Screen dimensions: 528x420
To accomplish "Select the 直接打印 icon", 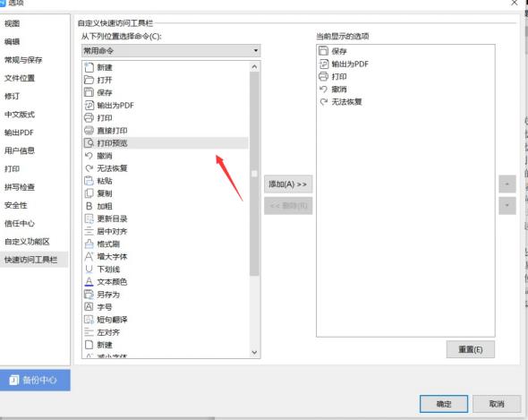I will point(89,131).
